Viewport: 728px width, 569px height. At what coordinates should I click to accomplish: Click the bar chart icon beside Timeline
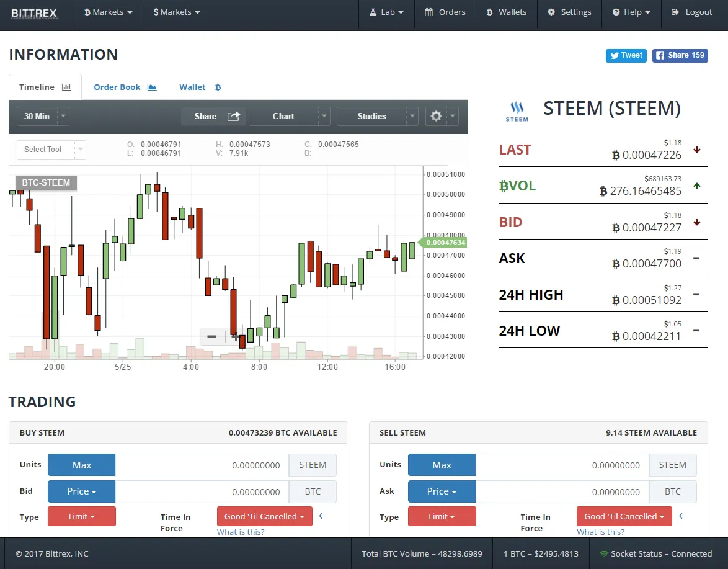[x=66, y=87]
